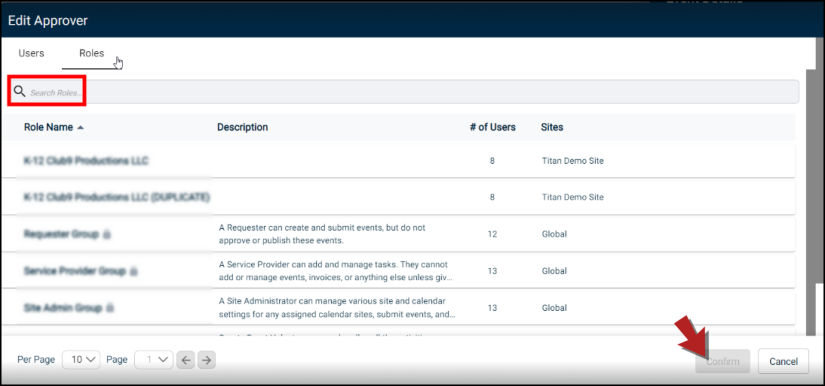Open the Per Page dropdown
Screen dimensions: 825x386
(81, 360)
